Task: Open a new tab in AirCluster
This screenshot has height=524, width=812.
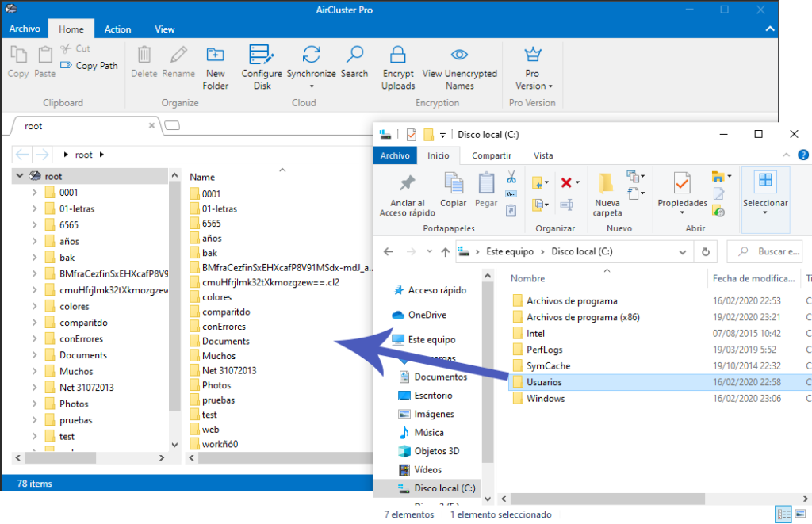Action: pyautogui.click(x=172, y=125)
